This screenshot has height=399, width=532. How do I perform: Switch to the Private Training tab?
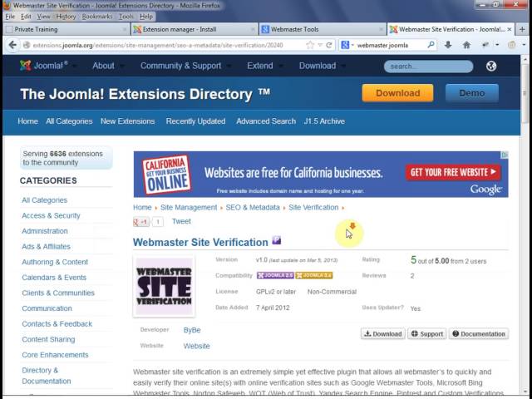point(66,29)
